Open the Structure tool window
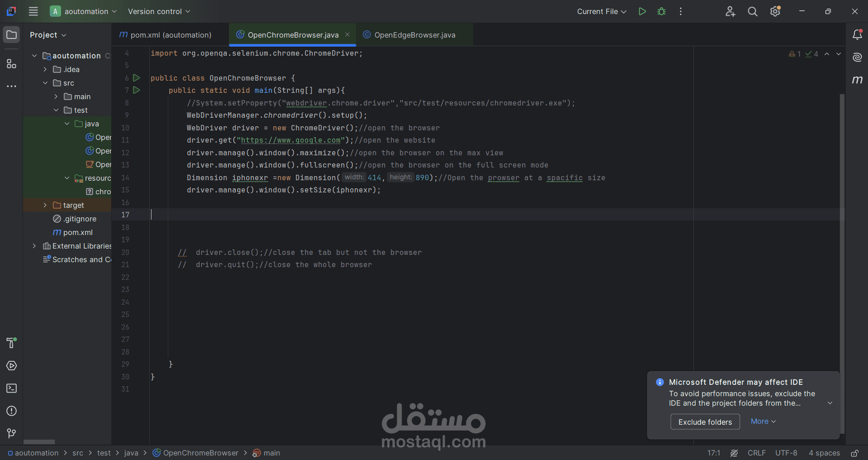 point(12,64)
